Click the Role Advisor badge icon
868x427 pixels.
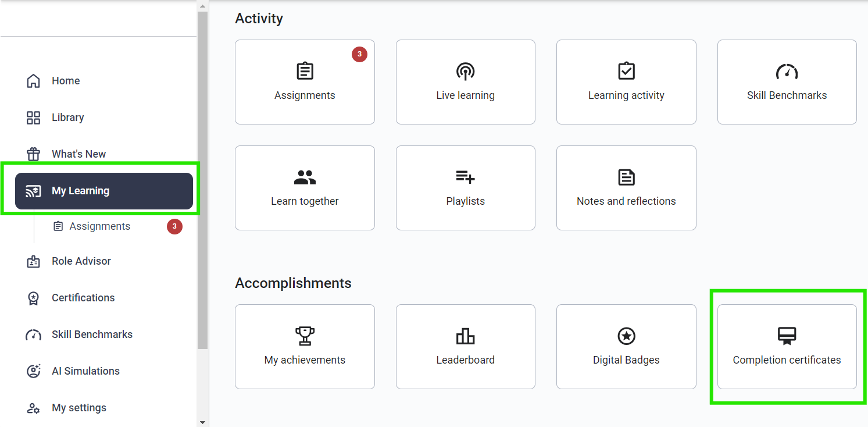34,261
